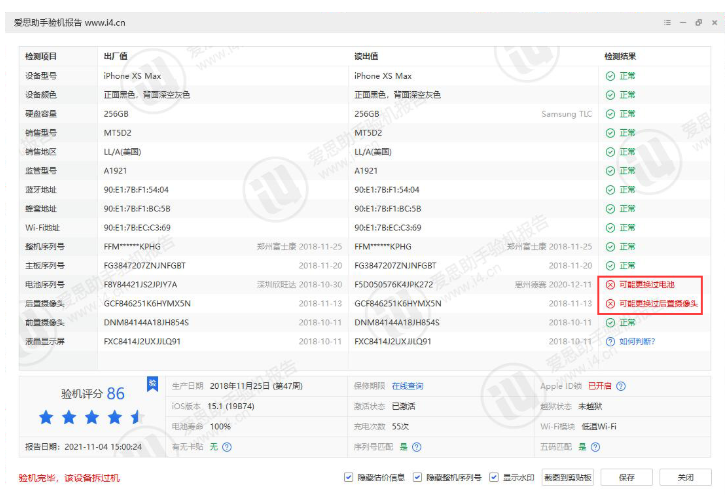Click the green checkmark icon in 销售型号 row
Image resolution: width=726 pixels, height=495 pixels.
pyautogui.click(x=610, y=133)
